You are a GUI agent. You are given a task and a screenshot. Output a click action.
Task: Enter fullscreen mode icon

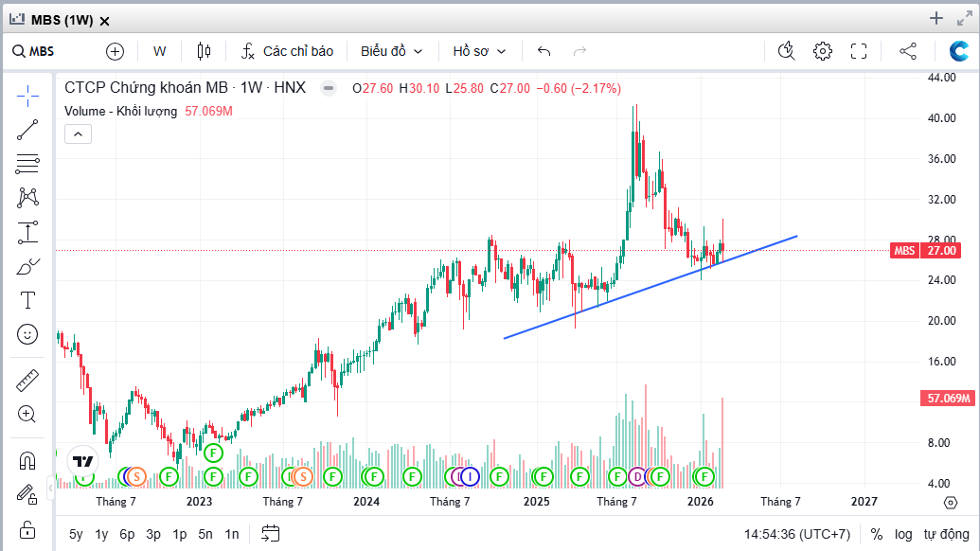tap(859, 51)
